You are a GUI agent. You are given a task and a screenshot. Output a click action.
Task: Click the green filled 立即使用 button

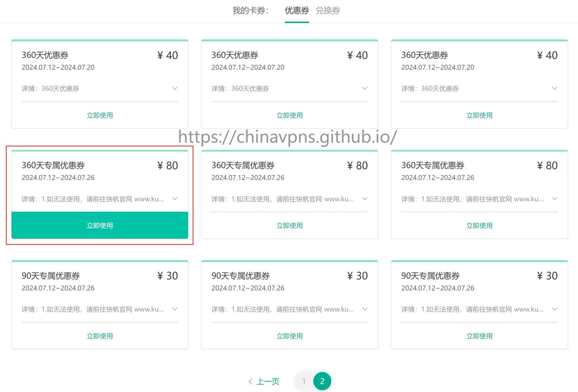click(x=100, y=226)
